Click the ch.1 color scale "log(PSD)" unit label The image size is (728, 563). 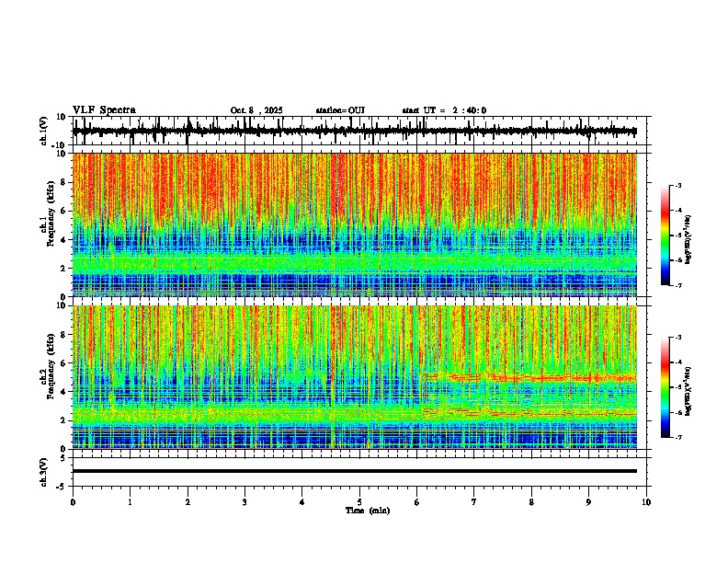[688, 239]
